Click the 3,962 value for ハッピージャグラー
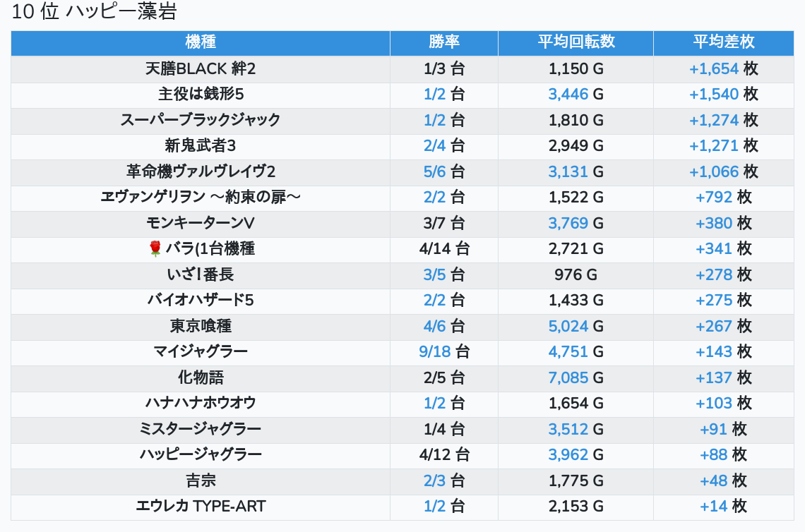 568,454
